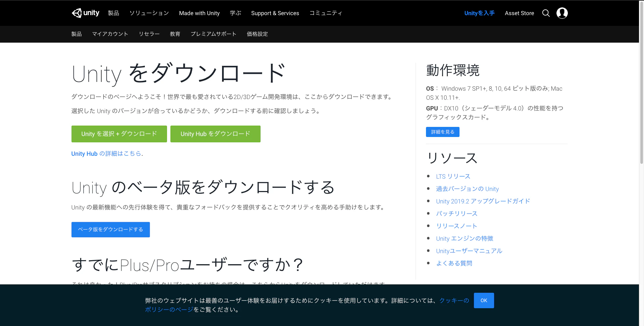The width and height of the screenshot is (644, 326).
Task: Open 過去バージョンの Unity link
Action: pos(467,189)
